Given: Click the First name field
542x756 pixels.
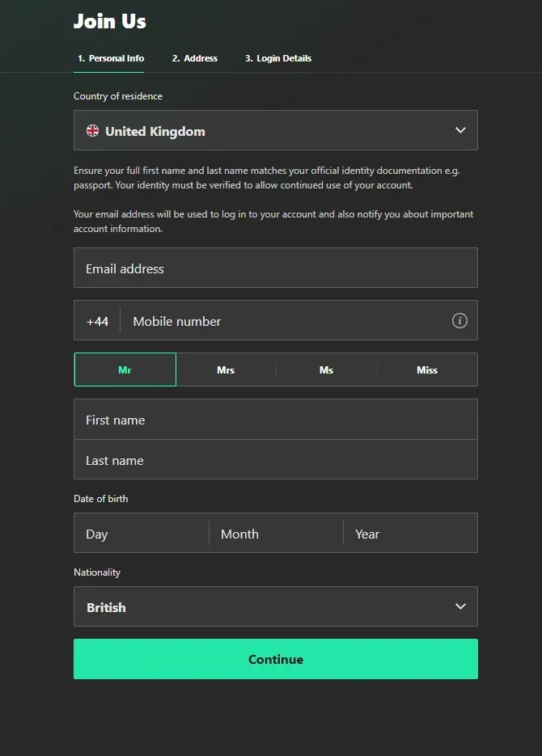Looking at the screenshot, I should (x=275, y=419).
